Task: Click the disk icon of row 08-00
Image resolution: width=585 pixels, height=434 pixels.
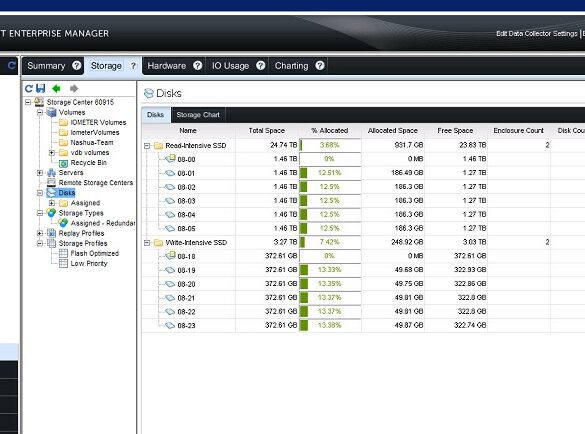Action: [171, 159]
